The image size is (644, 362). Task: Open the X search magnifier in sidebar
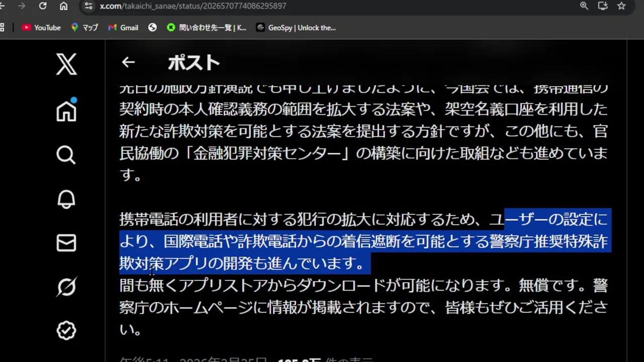66,155
